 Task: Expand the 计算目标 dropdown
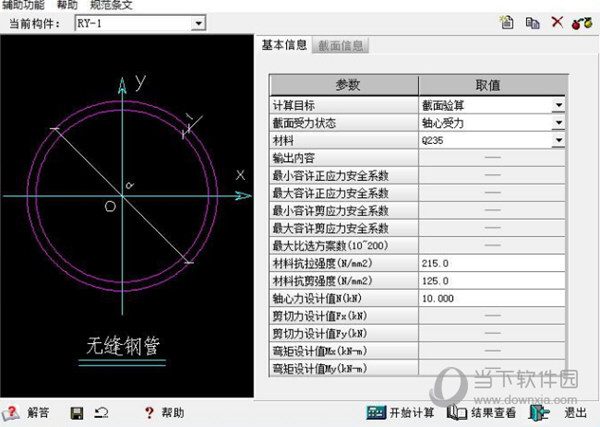pos(558,104)
